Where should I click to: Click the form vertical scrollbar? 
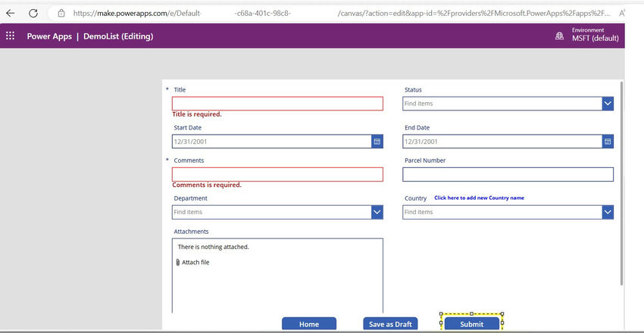pyautogui.click(x=622, y=183)
